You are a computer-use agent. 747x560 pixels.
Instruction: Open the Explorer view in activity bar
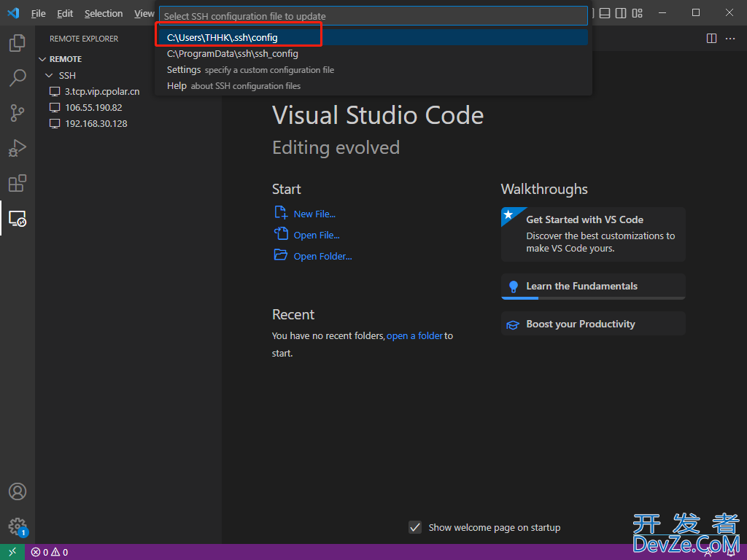18,43
